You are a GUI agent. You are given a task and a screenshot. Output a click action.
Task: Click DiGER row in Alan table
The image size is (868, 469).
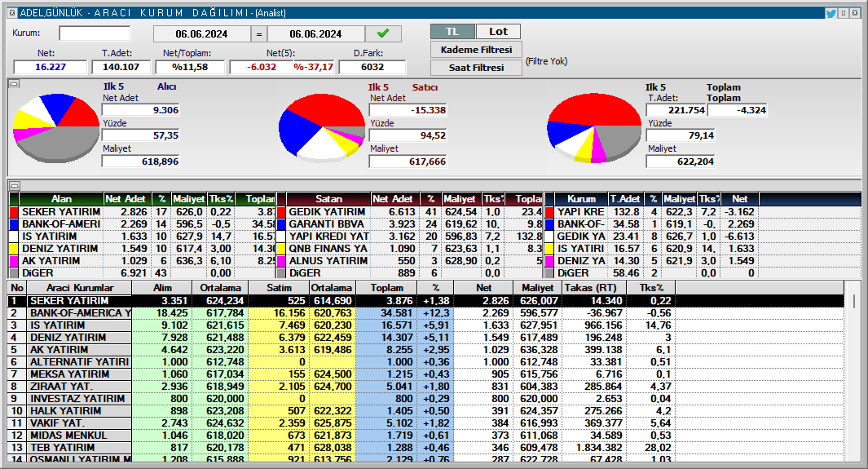143,273
